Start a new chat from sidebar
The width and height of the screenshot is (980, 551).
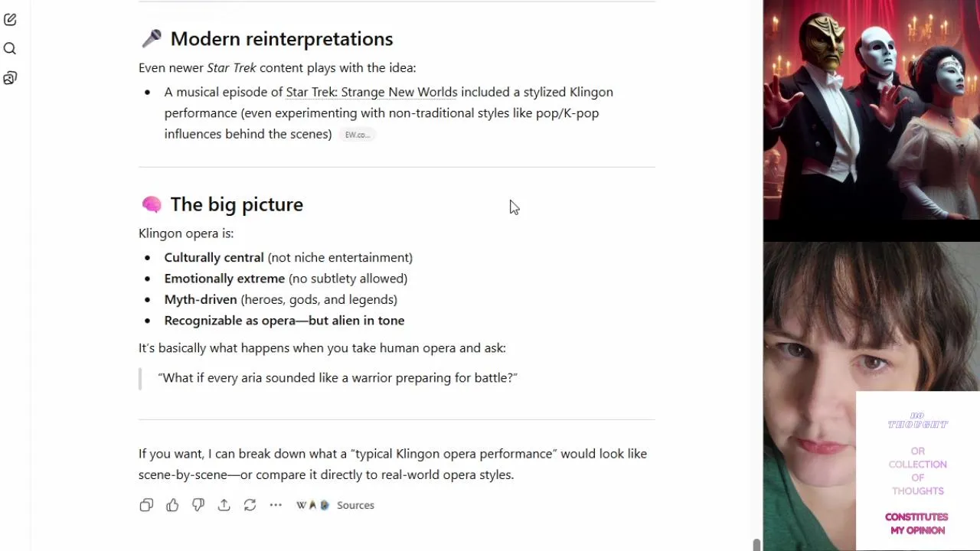10,20
